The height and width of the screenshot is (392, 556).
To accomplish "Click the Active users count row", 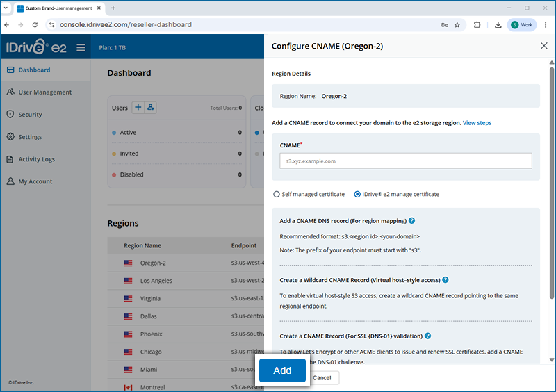I will 177,132.
